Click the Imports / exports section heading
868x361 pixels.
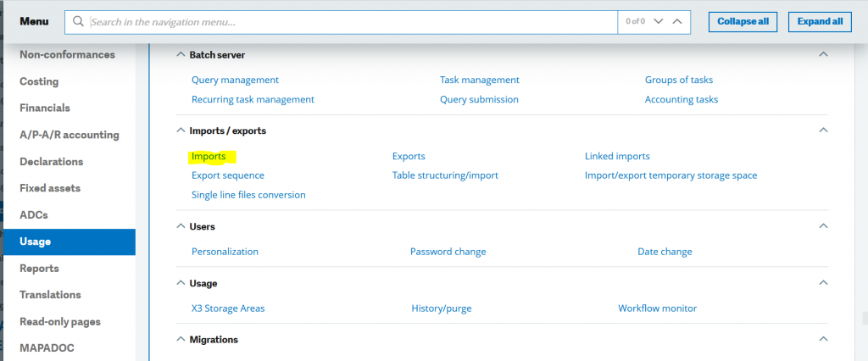[x=227, y=131]
